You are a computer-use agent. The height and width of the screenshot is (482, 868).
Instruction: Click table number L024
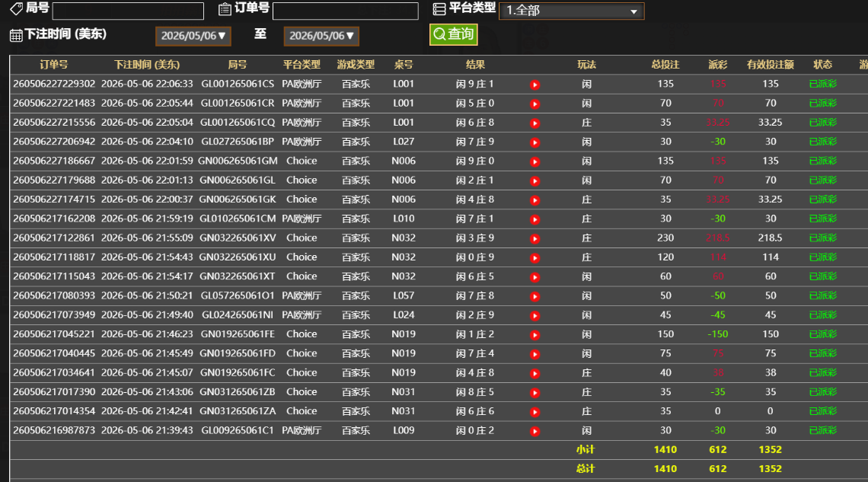(x=404, y=315)
